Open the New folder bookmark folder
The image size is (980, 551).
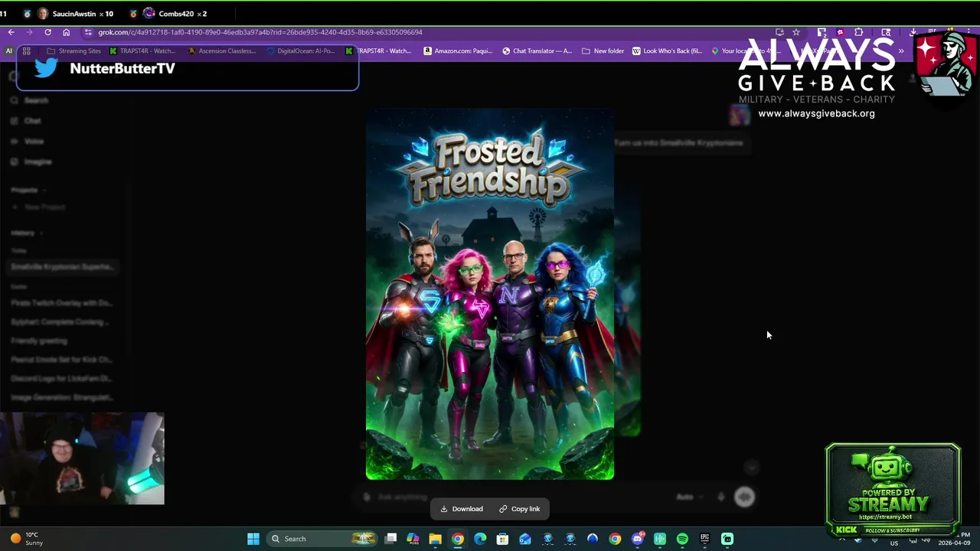[x=603, y=51]
